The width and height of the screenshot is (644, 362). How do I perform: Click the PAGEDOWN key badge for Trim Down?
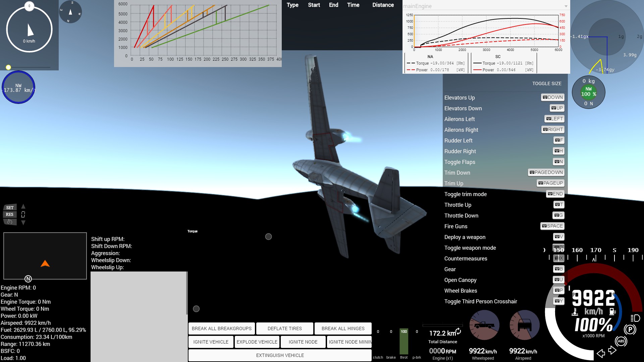pos(546,172)
